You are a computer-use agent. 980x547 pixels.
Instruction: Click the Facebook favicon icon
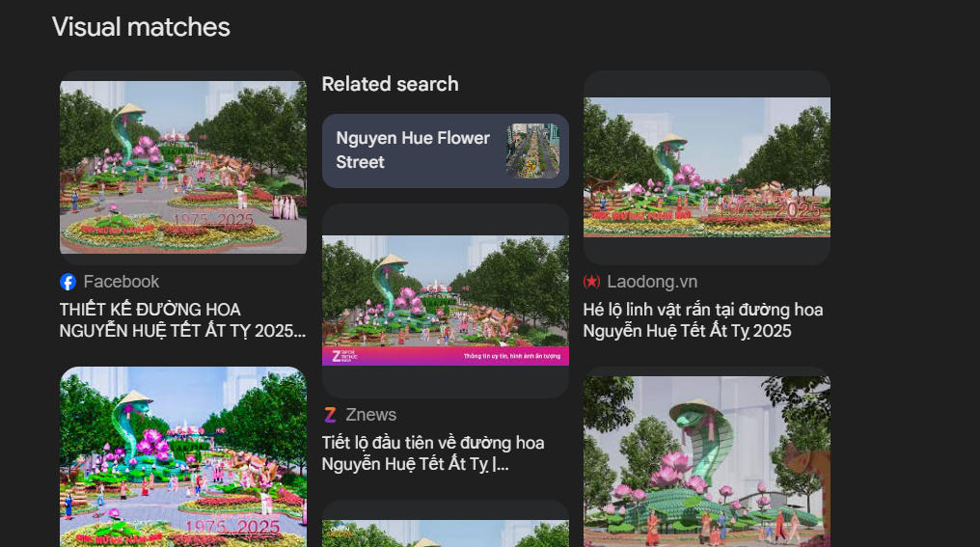pos(68,282)
